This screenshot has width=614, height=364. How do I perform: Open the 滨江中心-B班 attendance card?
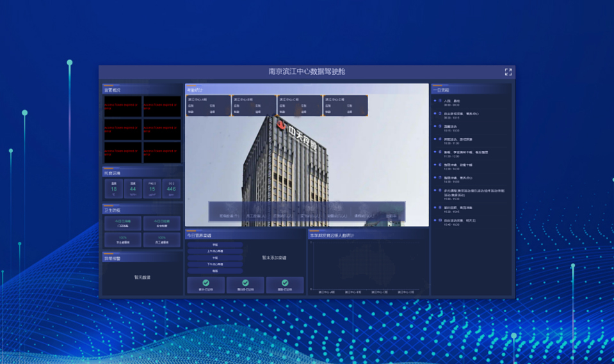[x=254, y=106]
